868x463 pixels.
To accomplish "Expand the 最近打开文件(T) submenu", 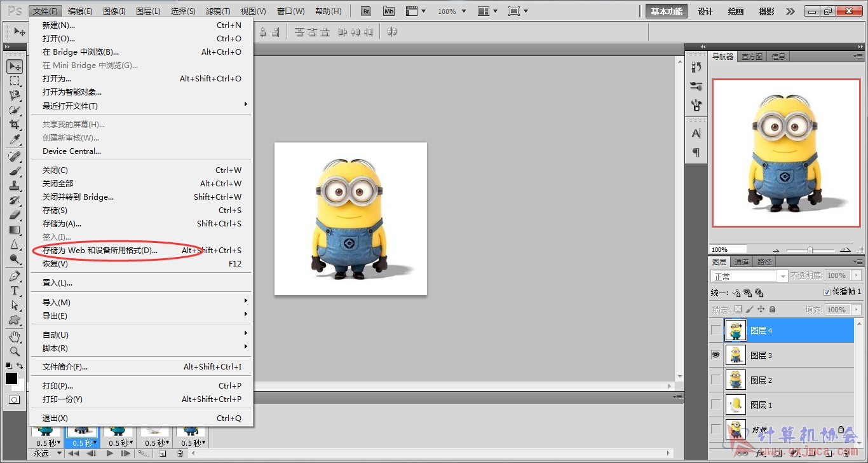I will [x=142, y=106].
